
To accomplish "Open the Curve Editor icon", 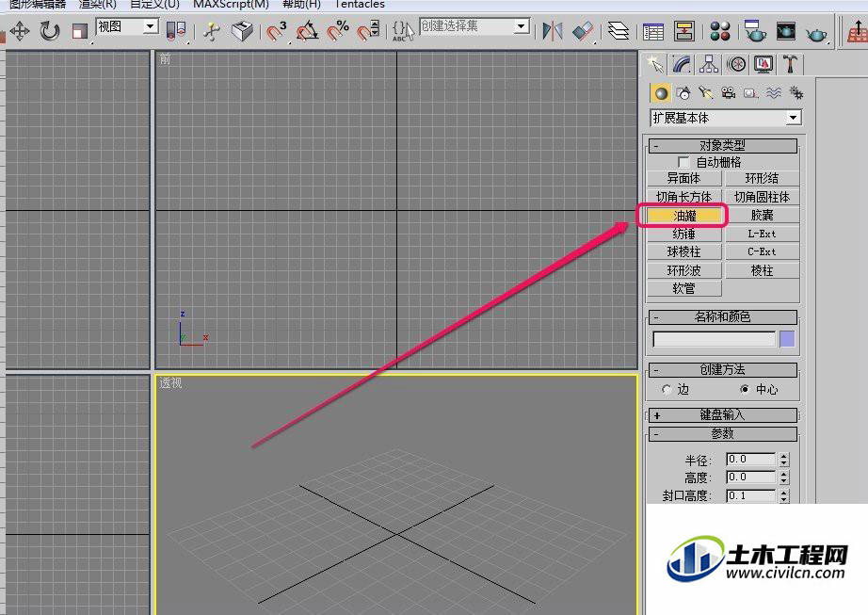I will (653, 32).
